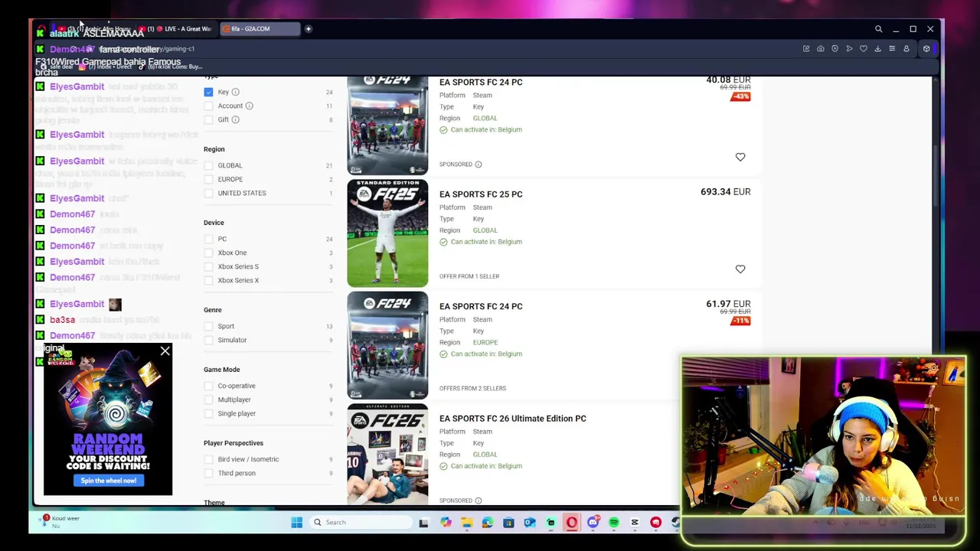Open Copilot from the taskbar
The image size is (980, 551).
446,523
